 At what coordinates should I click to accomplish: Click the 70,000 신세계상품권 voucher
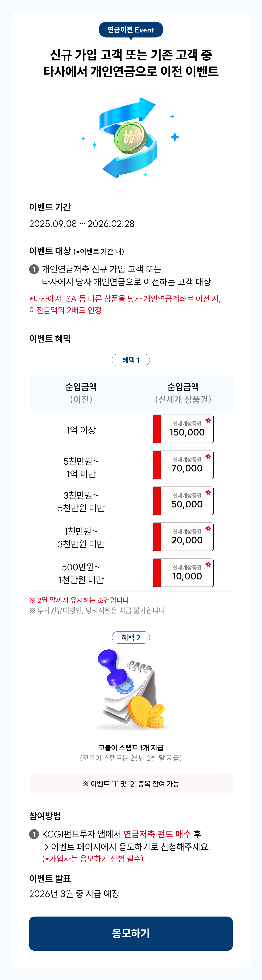(183, 465)
